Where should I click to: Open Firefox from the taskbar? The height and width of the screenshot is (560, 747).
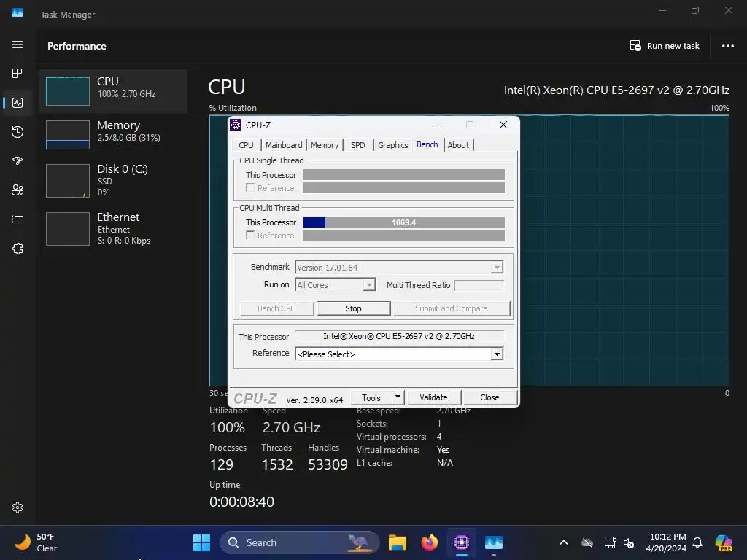[429, 542]
